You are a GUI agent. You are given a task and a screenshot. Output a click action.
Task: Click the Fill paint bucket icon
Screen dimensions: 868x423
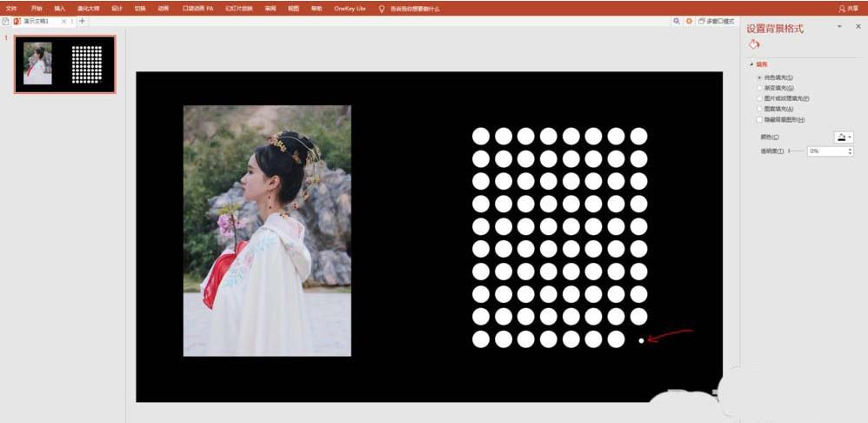click(x=754, y=44)
